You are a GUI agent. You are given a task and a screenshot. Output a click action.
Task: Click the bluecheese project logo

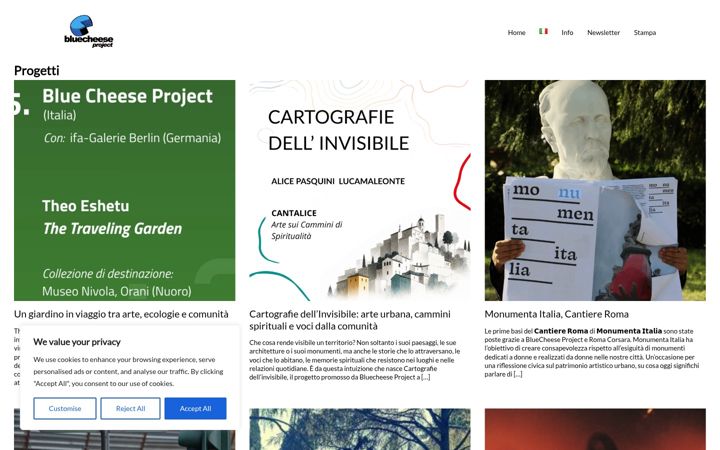tap(89, 31)
